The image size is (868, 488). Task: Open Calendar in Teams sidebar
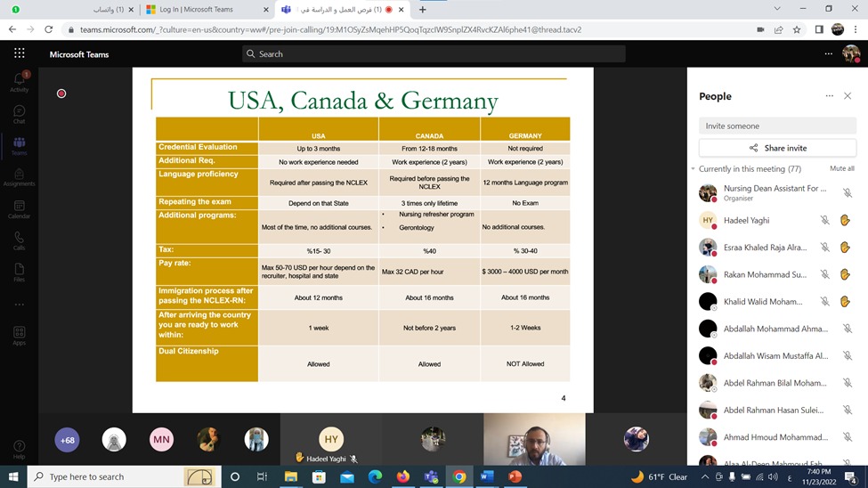(19, 209)
